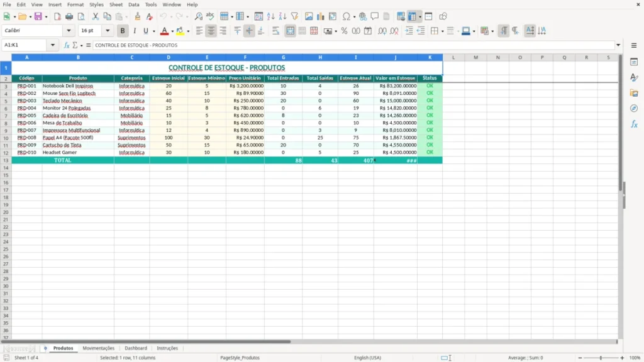
Task: Apply the red Font Color swatch
Action: (164, 31)
